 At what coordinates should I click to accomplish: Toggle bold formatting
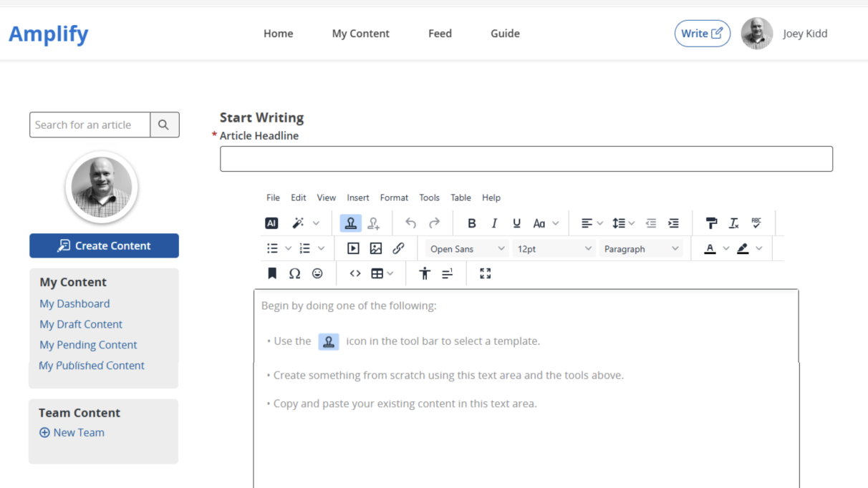pos(471,223)
